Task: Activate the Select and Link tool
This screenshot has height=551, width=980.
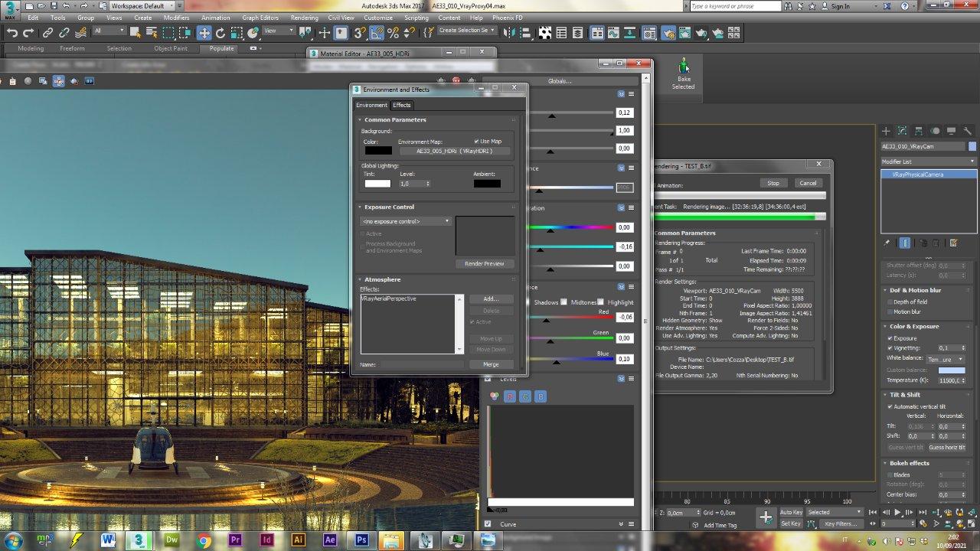Action: pyautogui.click(x=48, y=33)
